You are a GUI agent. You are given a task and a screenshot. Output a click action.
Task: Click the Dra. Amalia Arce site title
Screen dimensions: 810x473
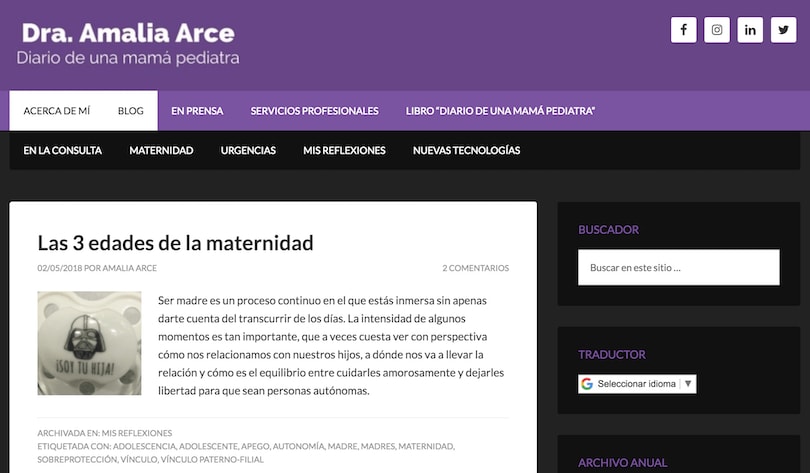[x=128, y=33]
